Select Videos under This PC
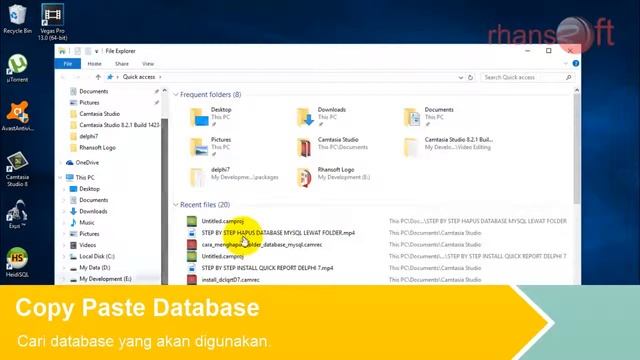The width and height of the screenshot is (640, 360). pos(87,245)
